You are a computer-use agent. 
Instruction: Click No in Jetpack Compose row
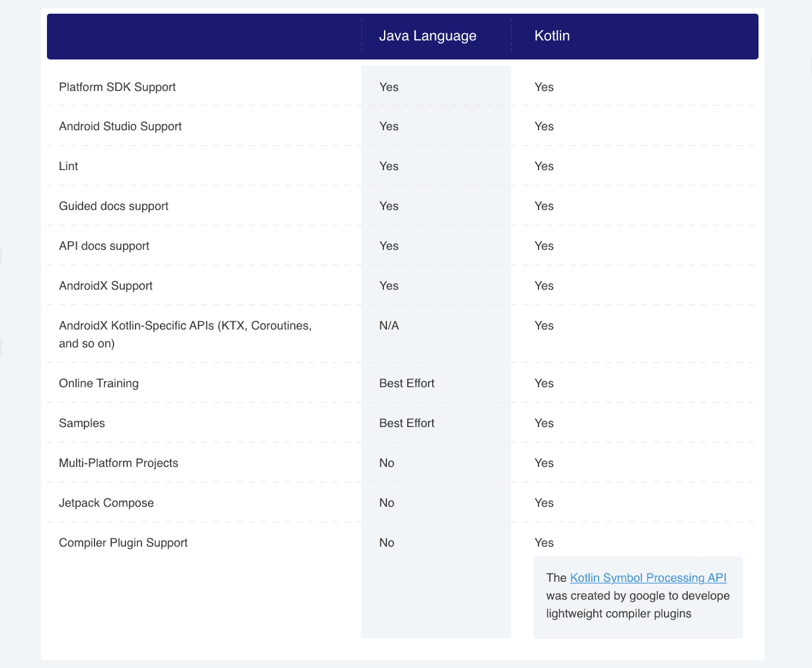tap(387, 503)
